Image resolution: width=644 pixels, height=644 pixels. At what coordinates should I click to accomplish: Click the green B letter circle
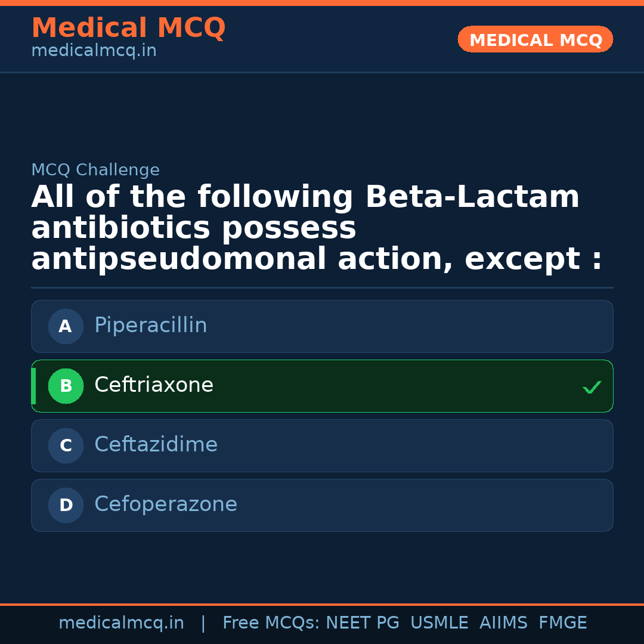pos(66,386)
